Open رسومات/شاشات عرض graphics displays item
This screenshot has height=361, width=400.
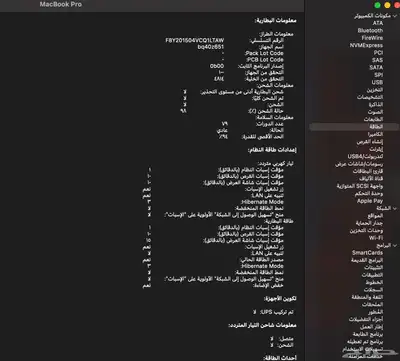pyautogui.click(x=359, y=164)
